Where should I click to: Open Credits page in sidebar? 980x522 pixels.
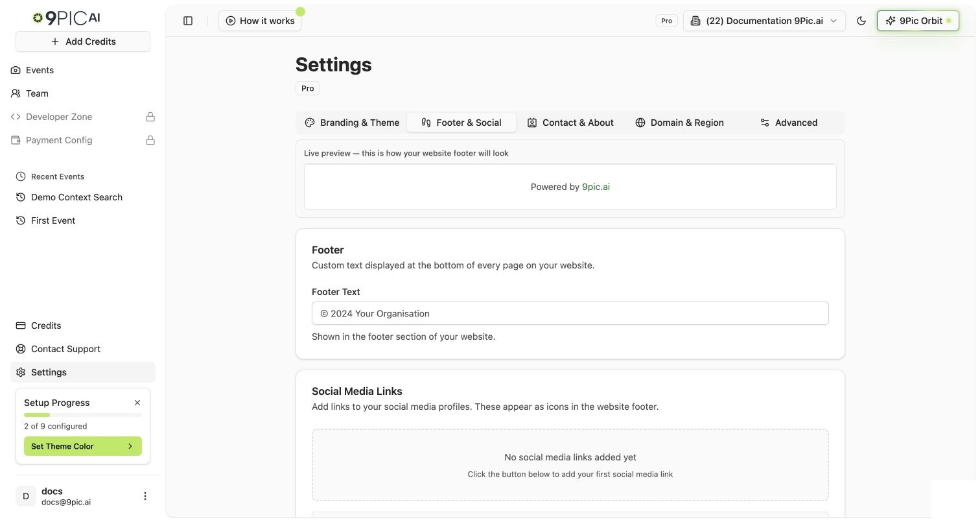pyautogui.click(x=83, y=326)
